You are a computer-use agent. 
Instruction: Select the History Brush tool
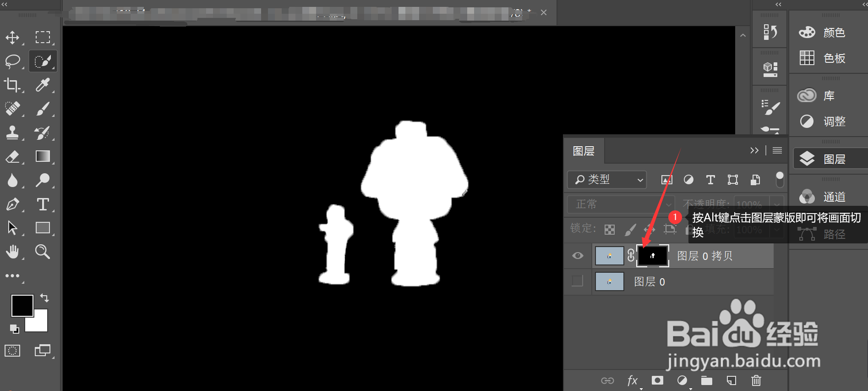(x=43, y=132)
